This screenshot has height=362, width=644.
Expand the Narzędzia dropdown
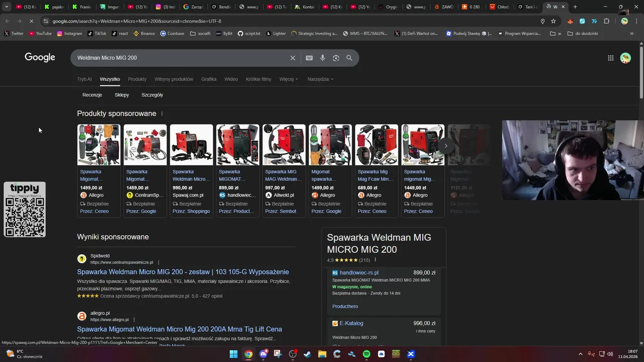pyautogui.click(x=320, y=79)
